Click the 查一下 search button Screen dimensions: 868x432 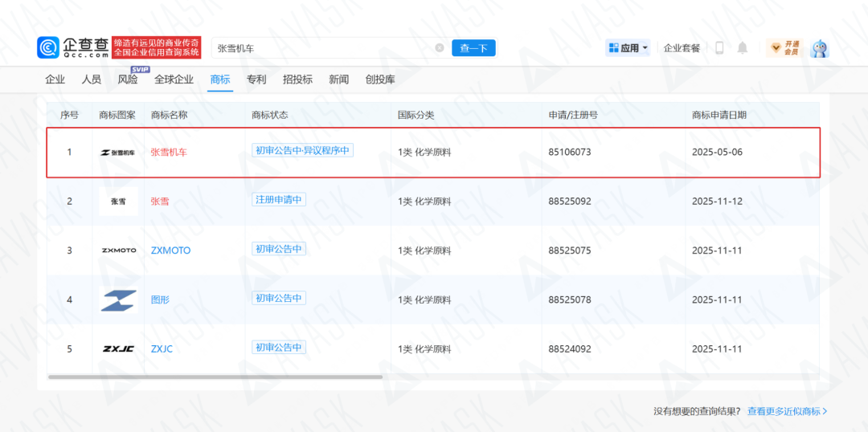point(473,48)
